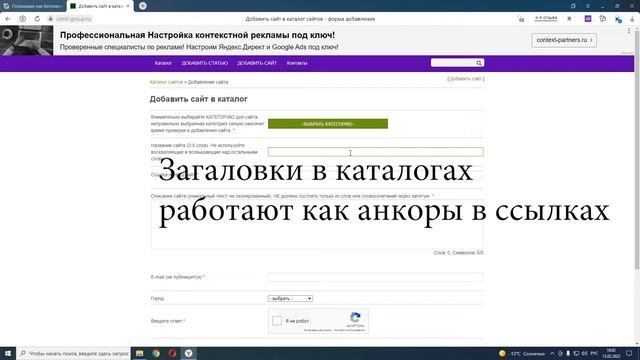Open the Windows Start menu
Viewport: 640px width, 360px height.
click(8, 353)
